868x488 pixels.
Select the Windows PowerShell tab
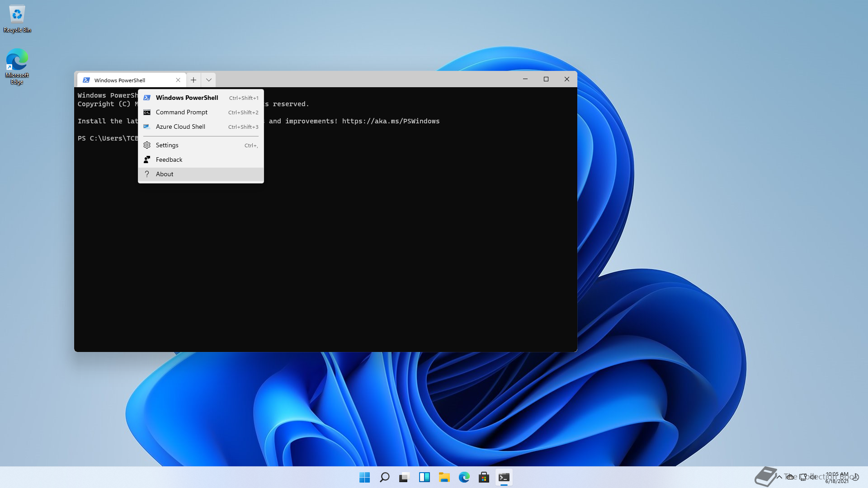131,80
